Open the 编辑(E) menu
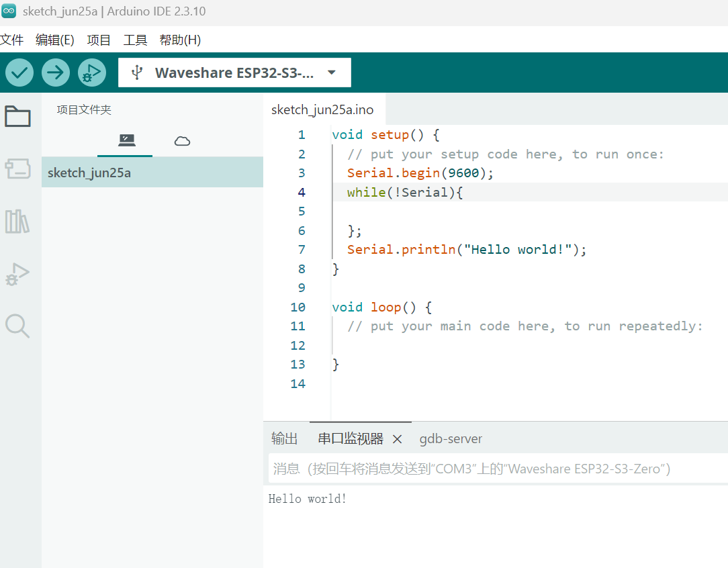 [x=55, y=40]
